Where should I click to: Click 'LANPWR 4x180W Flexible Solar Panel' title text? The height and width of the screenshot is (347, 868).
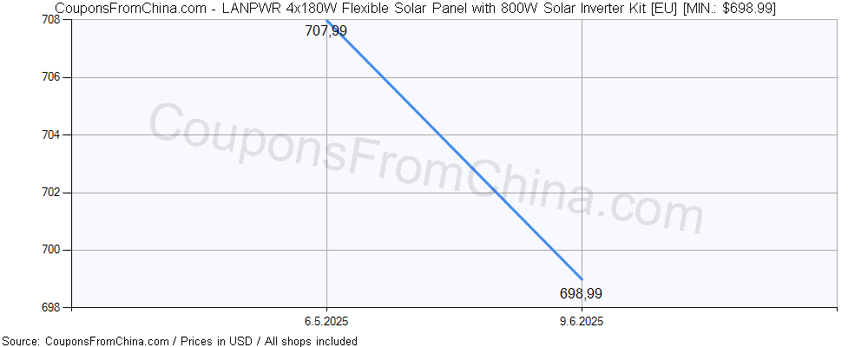[x=326, y=8]
